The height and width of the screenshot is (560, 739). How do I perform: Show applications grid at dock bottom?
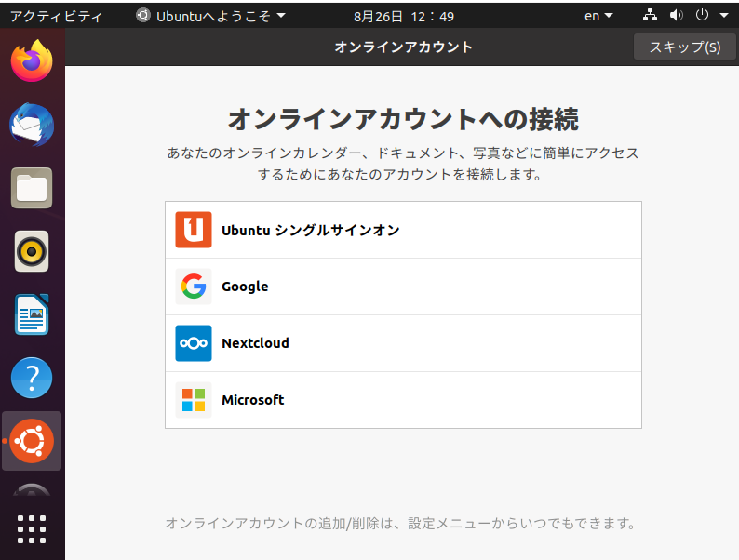(x=32, y=529)
